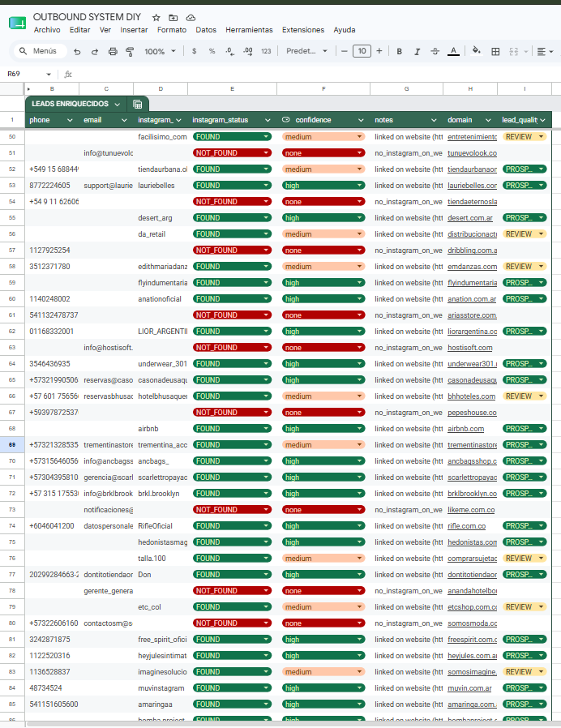Screen dimensions: 561x728
Task: Open the Ver menu
Action: point(105,30)
